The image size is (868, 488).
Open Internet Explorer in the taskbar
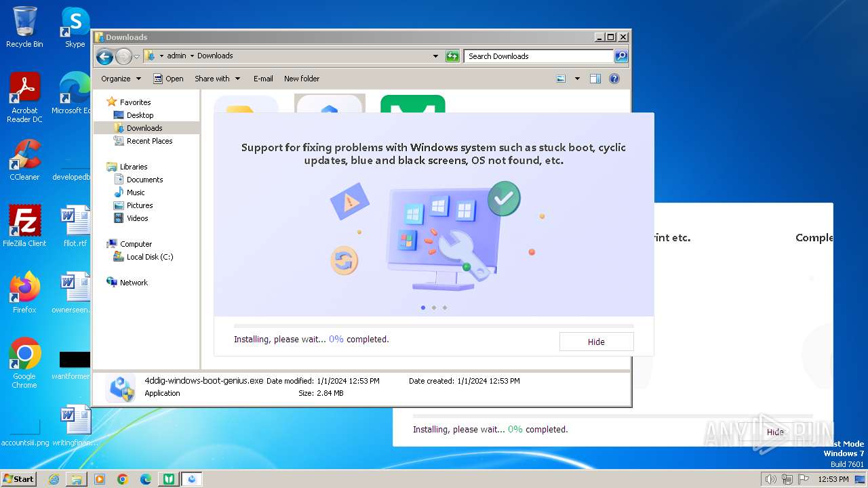[x=54, y=479]
